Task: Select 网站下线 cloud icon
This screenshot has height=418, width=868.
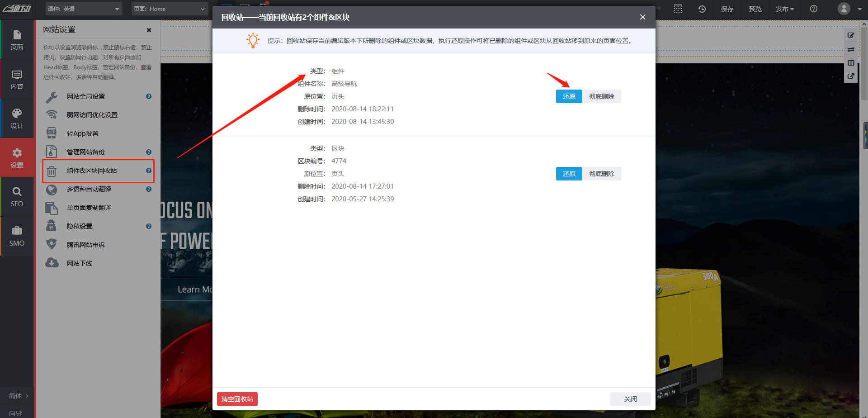Action: click(x=52, y=262)
